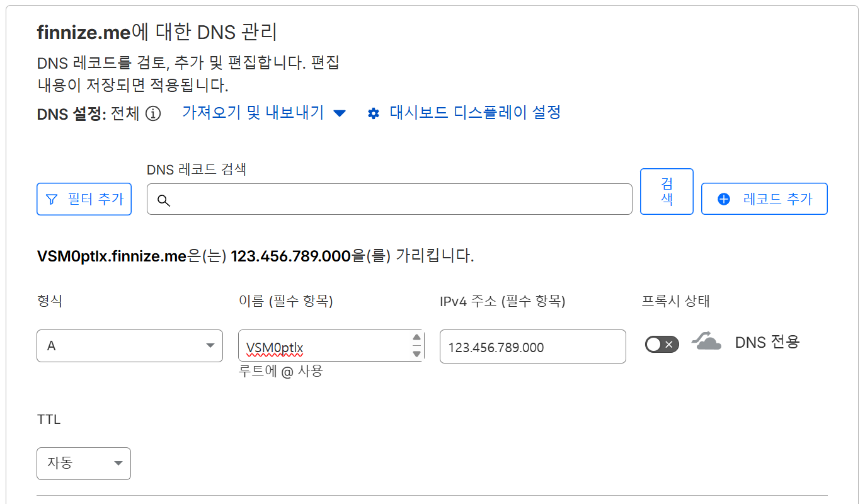Click the IPv4 주소 input showing 123.456.789.000

[532, 346]
